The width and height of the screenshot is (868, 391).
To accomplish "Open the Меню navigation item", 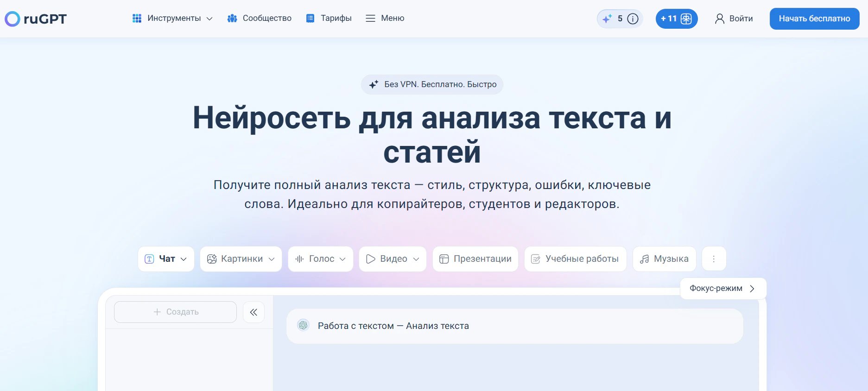I will pyautogui.click(x=385, y=19).
